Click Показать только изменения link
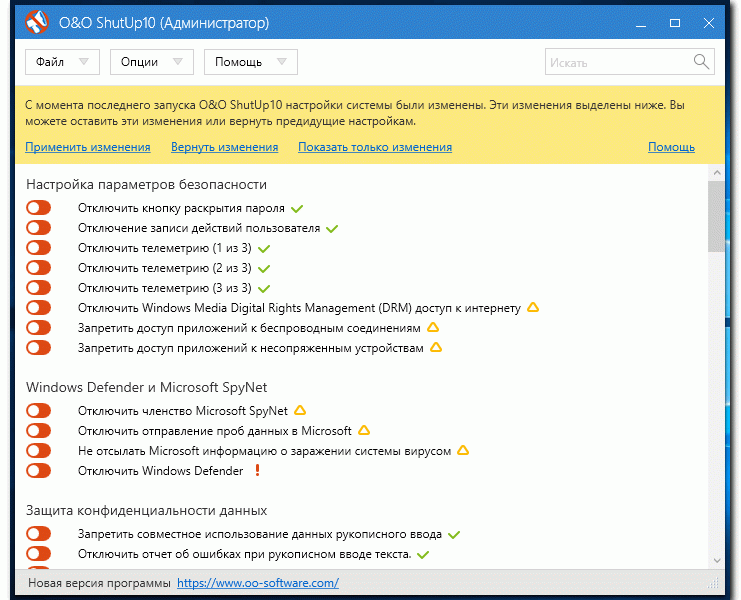The height and width of the screenshot is (600, 741). click(375, 147)
